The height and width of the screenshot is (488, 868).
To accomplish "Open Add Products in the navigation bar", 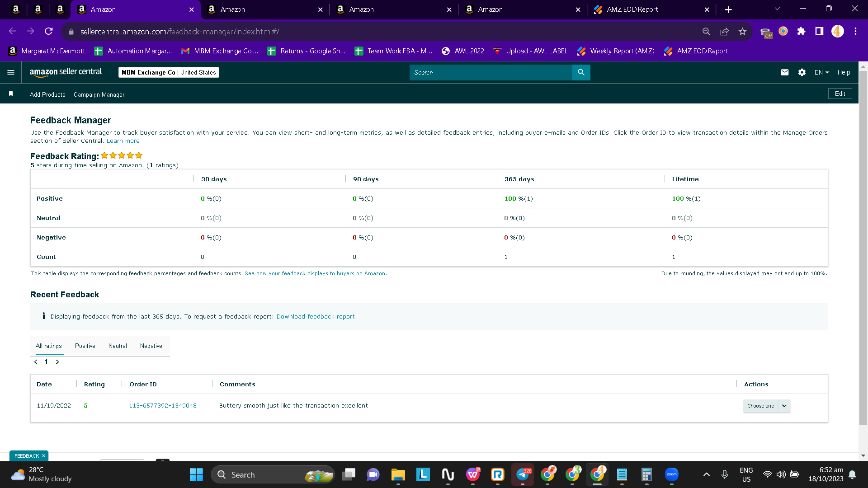I will tap(47, 95).
